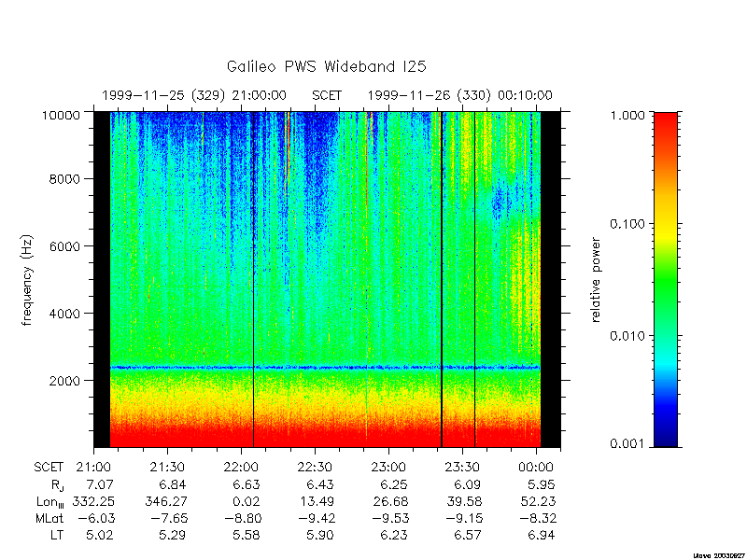The image size is (747, 560).
Task: Click SCET label between the two timestamps
Action: pos(327,96)
